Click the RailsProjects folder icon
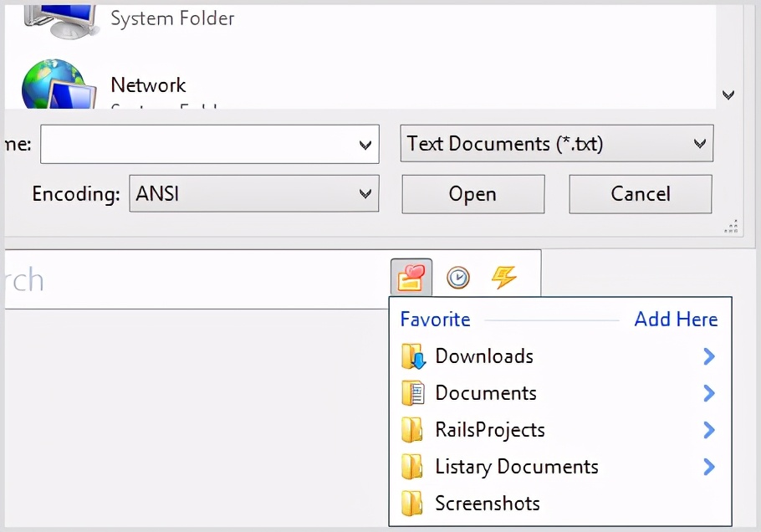Image resolution: width=761 pixels, height=532 pixels. tap(412, 430)
